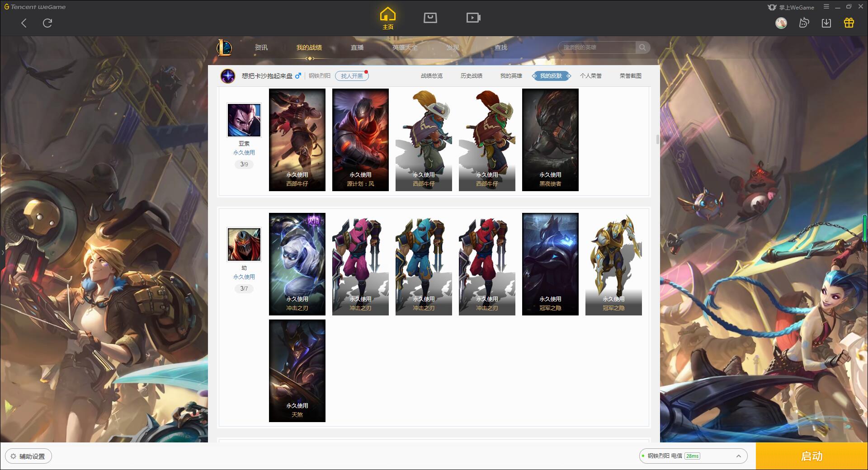Click the Tencent WeGame logo
This screenshot has width=868, height=470.
click(x=35, y=7)
